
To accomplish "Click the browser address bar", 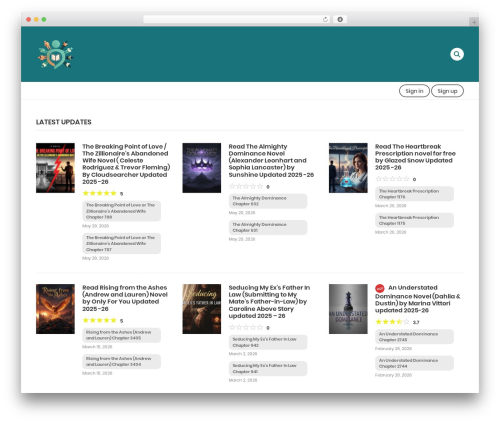I will tap(236, 19).
